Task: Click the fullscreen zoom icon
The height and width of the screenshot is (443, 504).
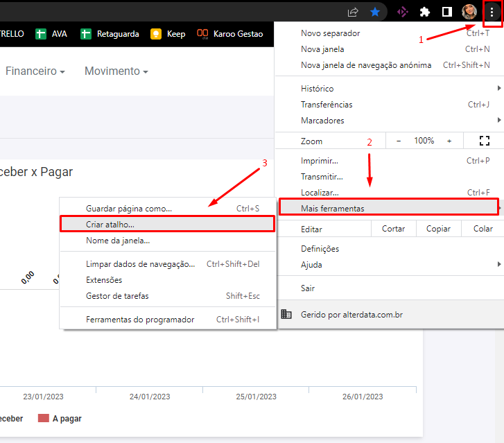Action: click(x=484, y=141)
